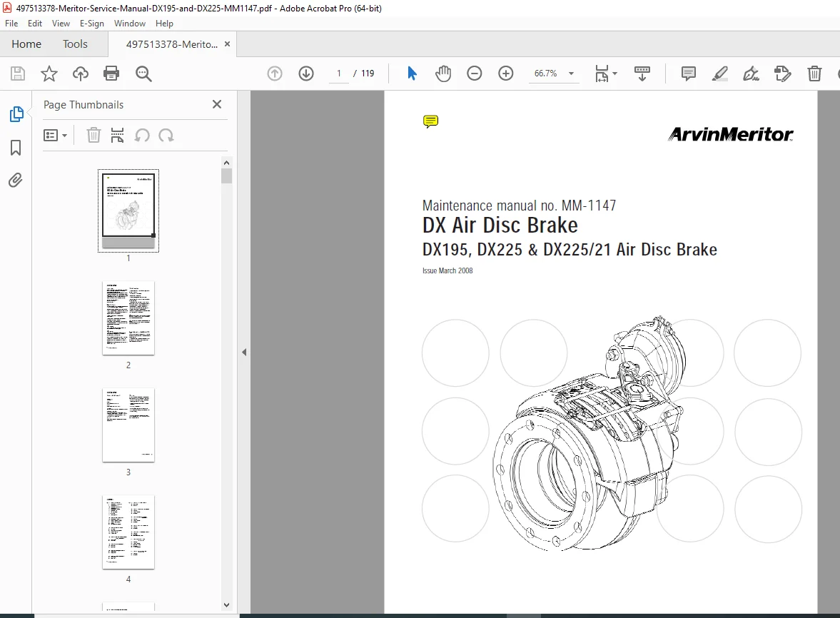
Task: Open the Window menu
Action: (x=130, y=24)
